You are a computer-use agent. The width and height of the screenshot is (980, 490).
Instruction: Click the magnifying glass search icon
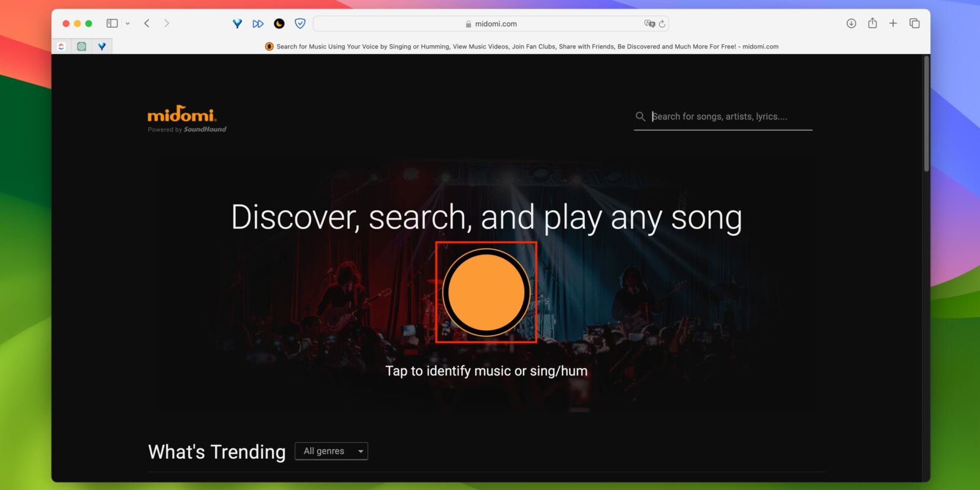click(640, 116)
